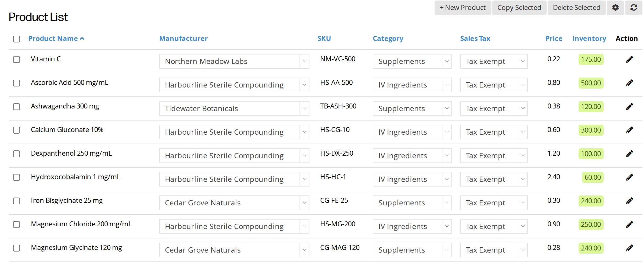Click SKU cell CG-MAG-120
Image resolution: width=644 pixels, height=262 pixels.
(x=340, y=248)
